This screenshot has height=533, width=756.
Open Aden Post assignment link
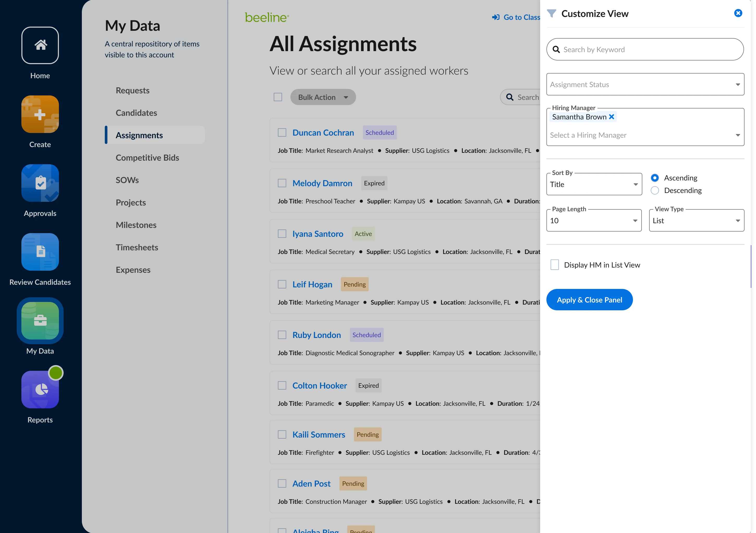coord(311,484)
